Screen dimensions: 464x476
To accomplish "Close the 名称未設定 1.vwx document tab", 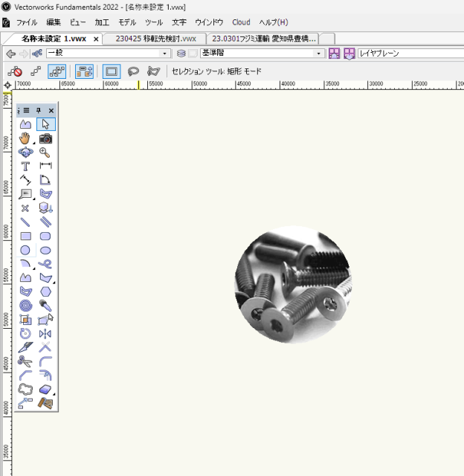I will 96,39.
